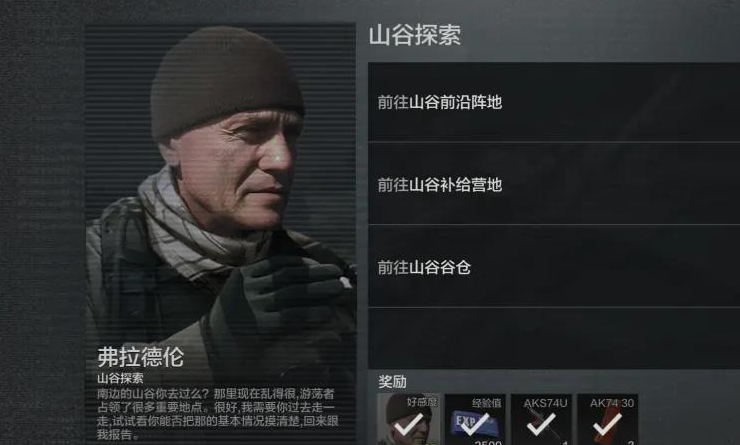Click the AKS74U label text on the reward tile
740x445 pixels.
pos(545,403)
